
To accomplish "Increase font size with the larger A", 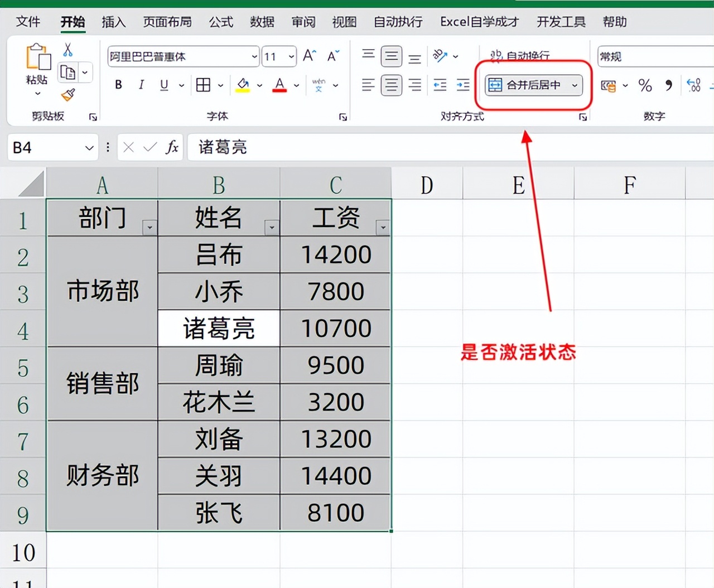I will click(309, 56).
